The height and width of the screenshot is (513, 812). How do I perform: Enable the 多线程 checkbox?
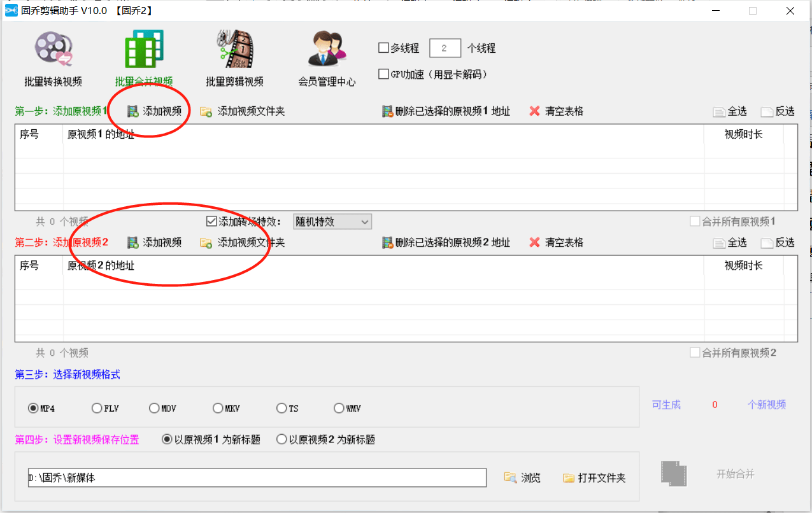(383, 48)
